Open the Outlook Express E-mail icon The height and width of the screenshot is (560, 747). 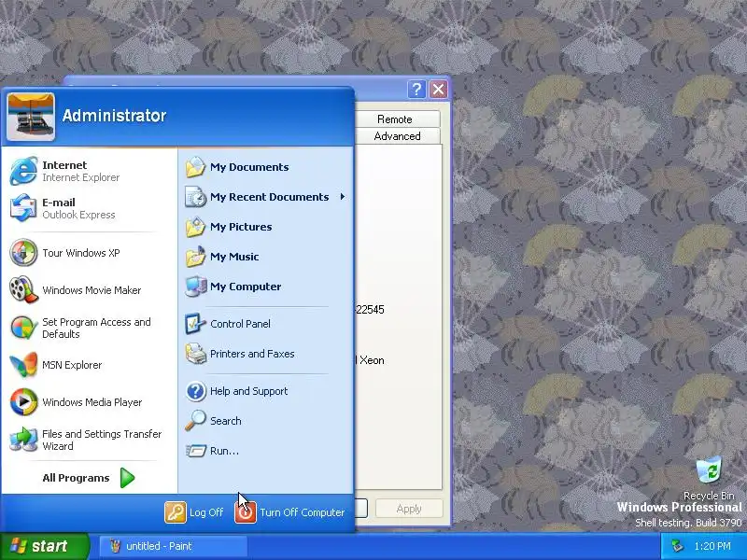(23, 207)
